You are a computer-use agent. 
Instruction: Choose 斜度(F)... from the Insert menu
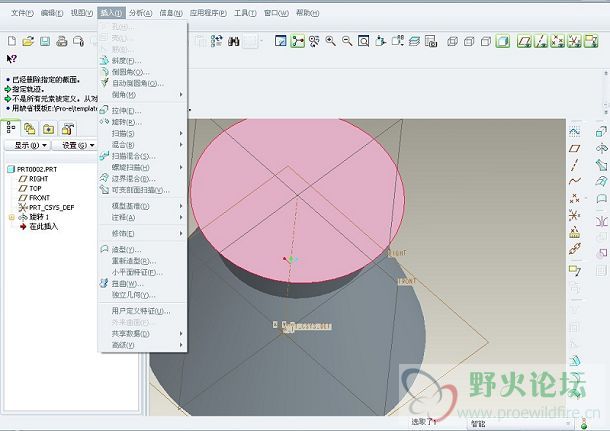click(x=142, y=61)
